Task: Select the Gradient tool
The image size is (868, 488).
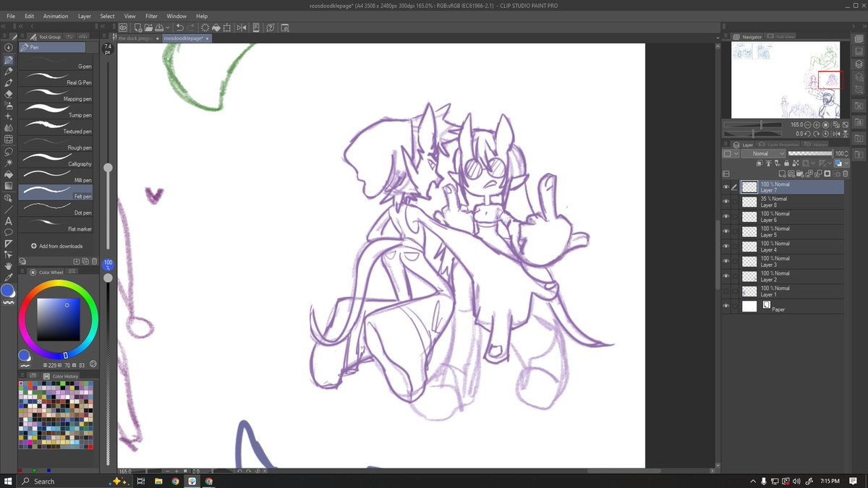Action: [x=8, y=186]
